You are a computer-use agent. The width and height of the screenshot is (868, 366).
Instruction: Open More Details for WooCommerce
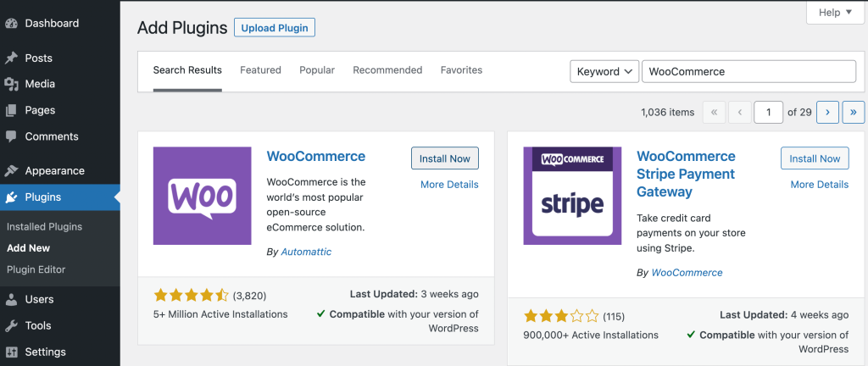(449, 185)
